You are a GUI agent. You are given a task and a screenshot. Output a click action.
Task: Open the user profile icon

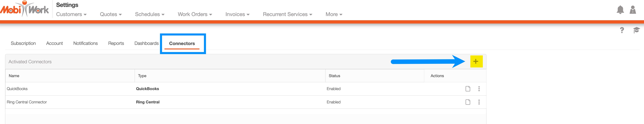[x=633, y=10]
